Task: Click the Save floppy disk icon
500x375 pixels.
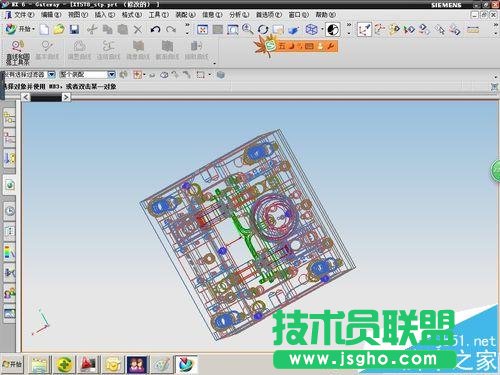Action: coord(74,30)
